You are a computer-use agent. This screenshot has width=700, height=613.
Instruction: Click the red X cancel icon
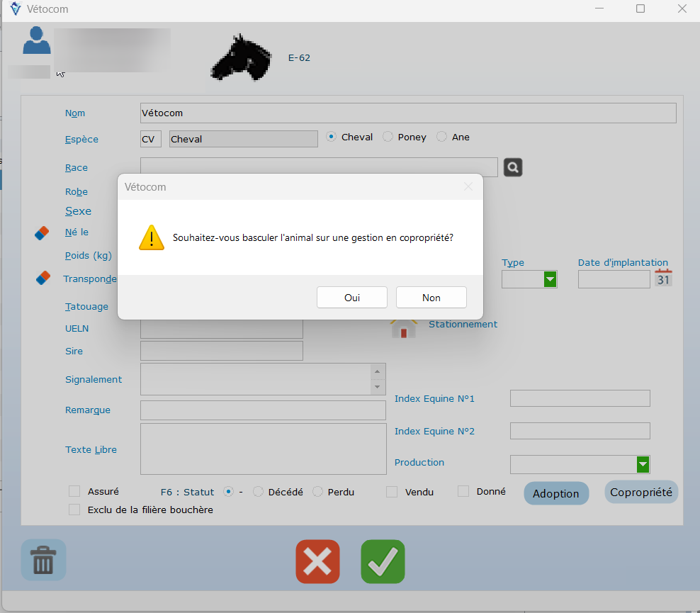tap(317, 561)
